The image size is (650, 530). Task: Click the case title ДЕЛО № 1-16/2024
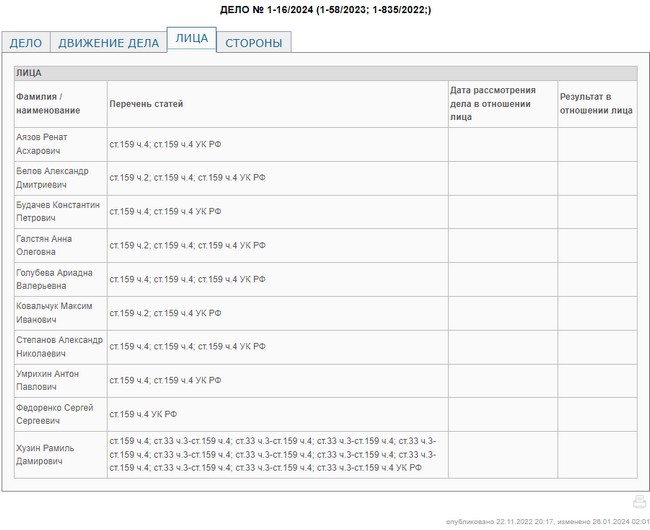pyautogui.click(x=324, y=10)
